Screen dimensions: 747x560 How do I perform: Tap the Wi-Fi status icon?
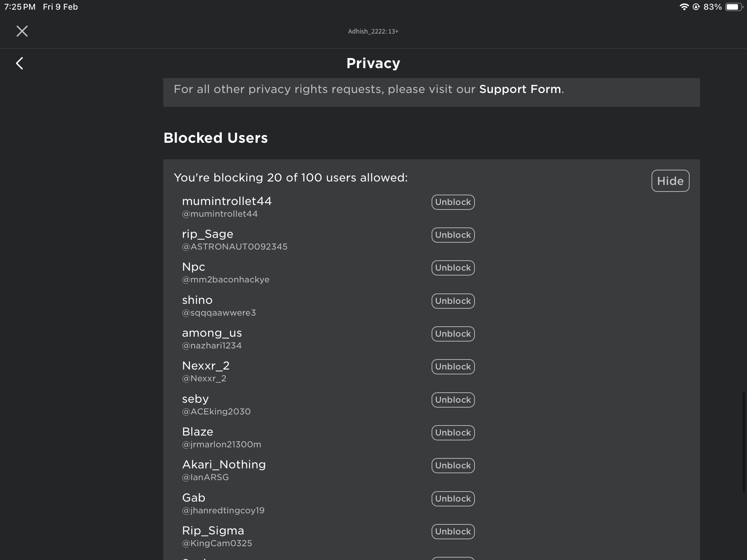(x=684, y=7)
